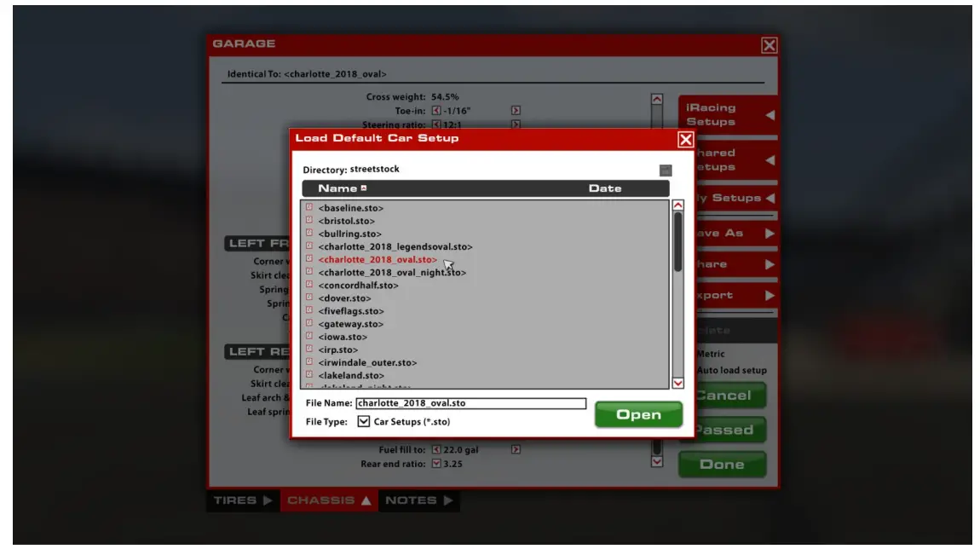Click the file icon beside concordhalf.sto
The height and width of the screenshot is (549, 980).
(x=308, y=285)
